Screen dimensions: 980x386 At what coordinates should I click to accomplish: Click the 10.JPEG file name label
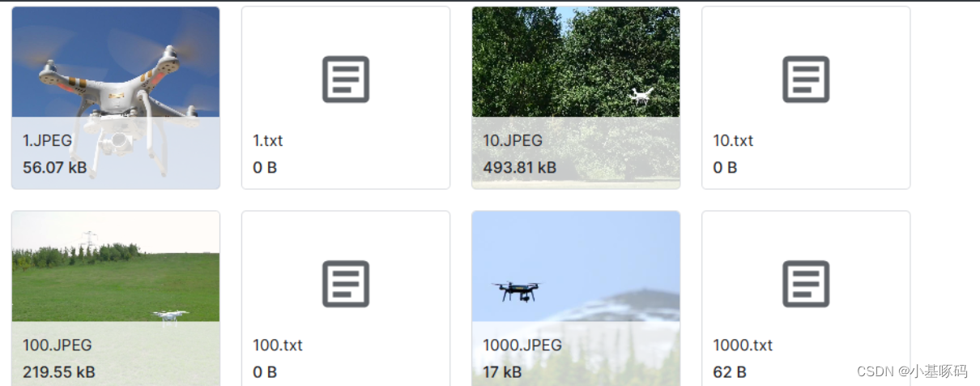point(513,140)
